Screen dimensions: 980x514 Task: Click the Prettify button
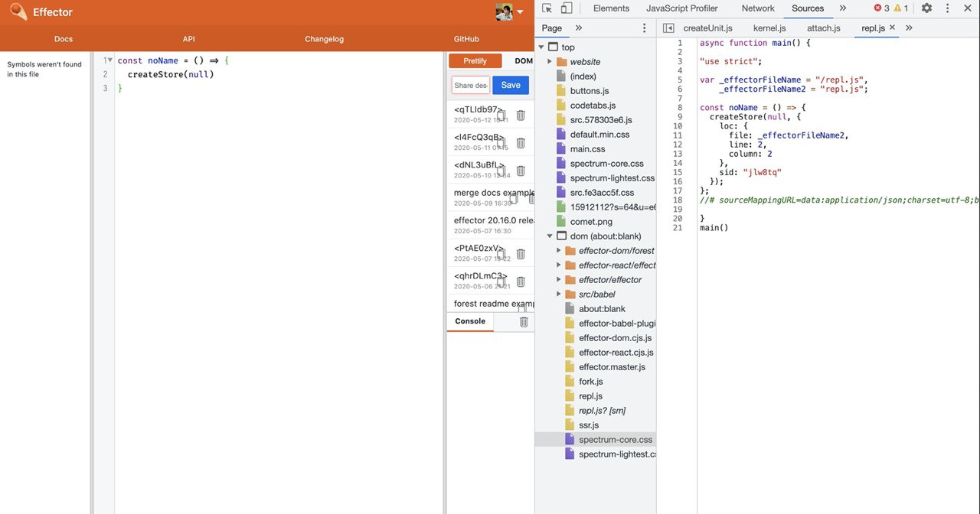pyautogui.click(x=475, y=61)
